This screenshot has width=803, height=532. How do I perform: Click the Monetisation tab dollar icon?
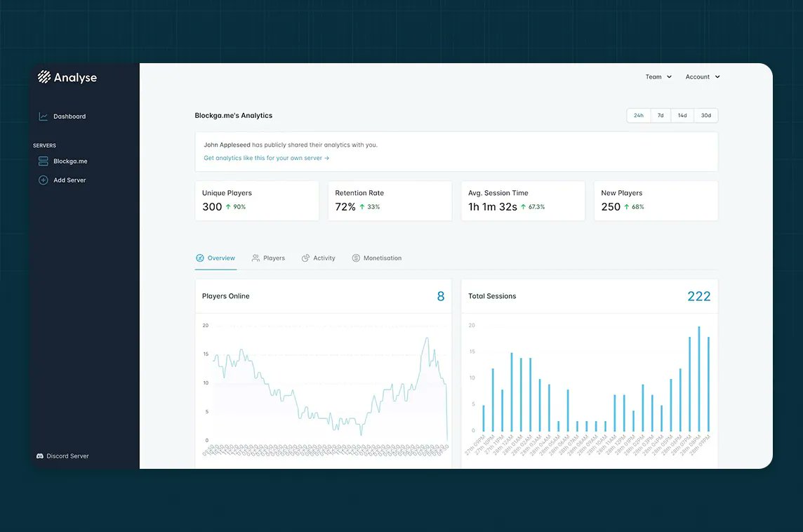click(x=356, y=258)
